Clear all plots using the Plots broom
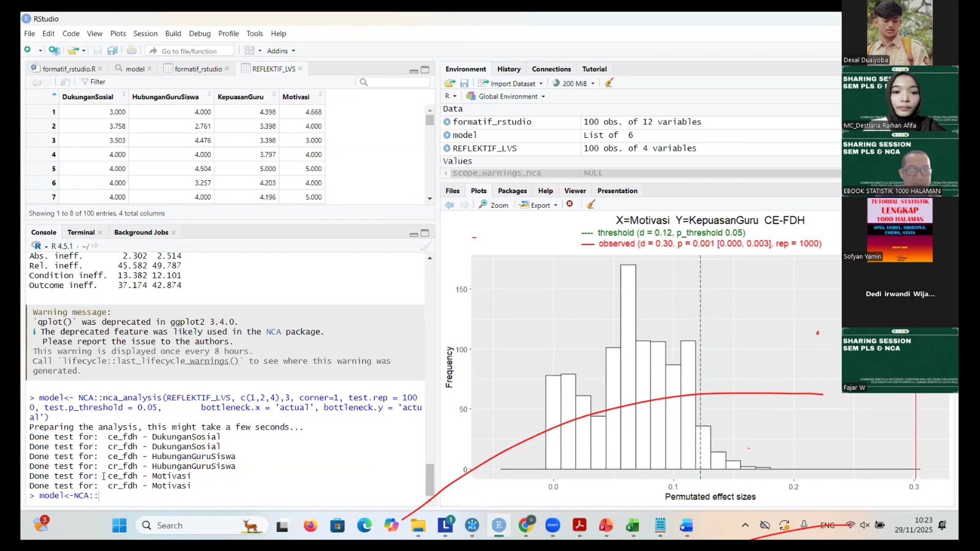 click(590, 205)
